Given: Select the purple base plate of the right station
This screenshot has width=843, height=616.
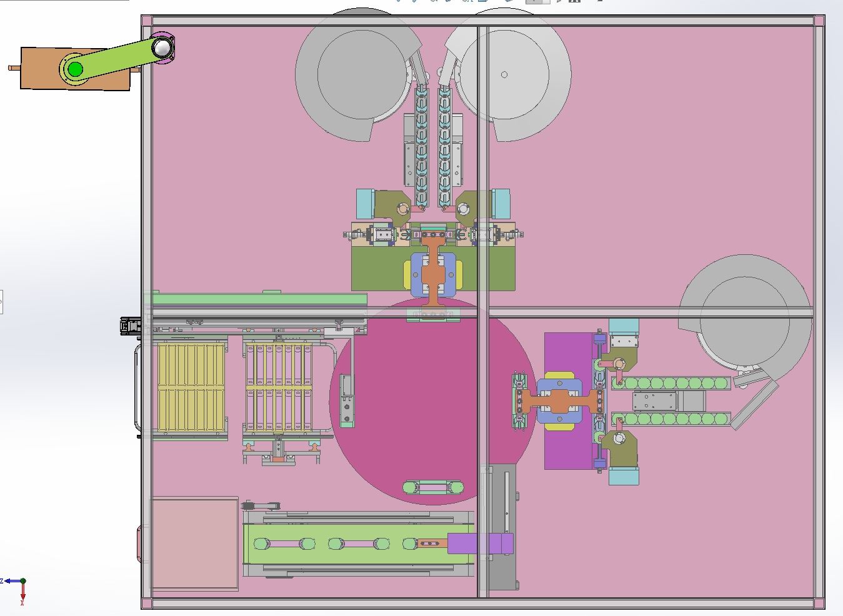Looking at the screenshot, I should point(567,401).
